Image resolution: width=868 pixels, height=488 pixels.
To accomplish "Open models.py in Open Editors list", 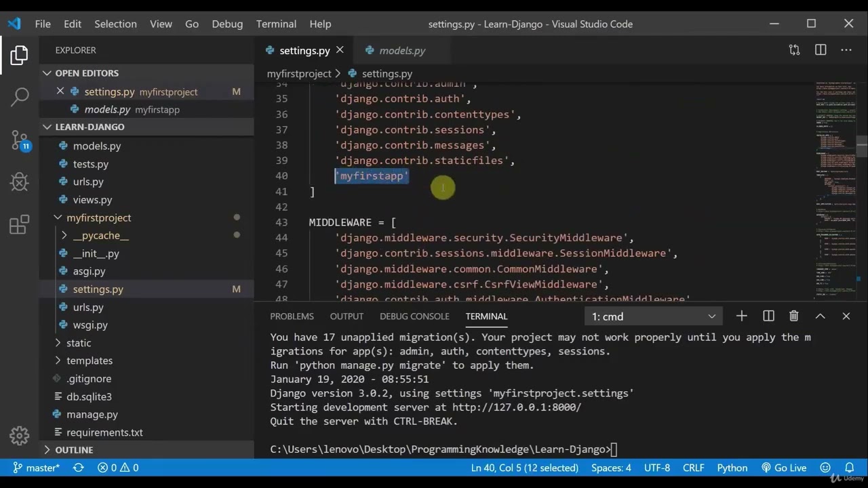I will pos(146,109).
